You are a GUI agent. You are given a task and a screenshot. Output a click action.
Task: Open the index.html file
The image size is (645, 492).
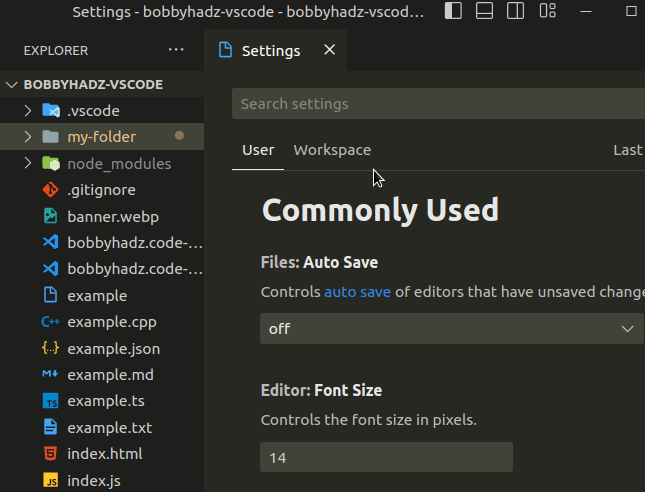point(102,453)
